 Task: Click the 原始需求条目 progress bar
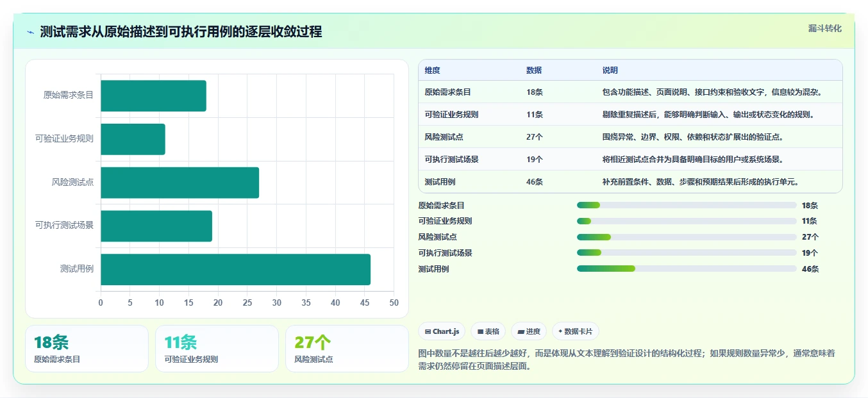[687, 205]
